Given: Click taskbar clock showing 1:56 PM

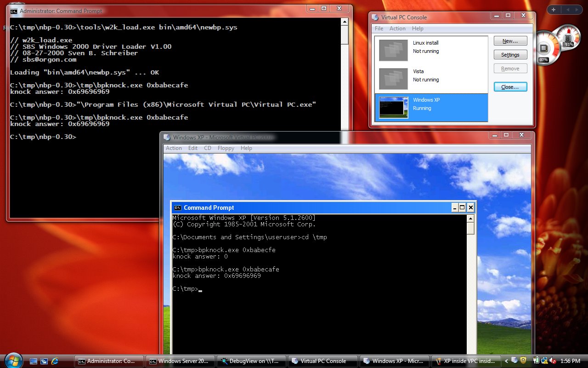Looking at the screenshot, I should coord(571,361).
